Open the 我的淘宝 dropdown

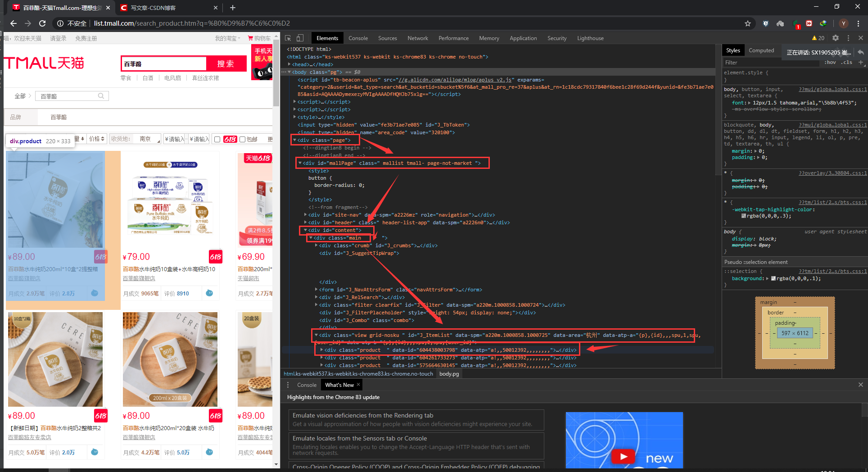pyautogui.click(x=227, y=38)
